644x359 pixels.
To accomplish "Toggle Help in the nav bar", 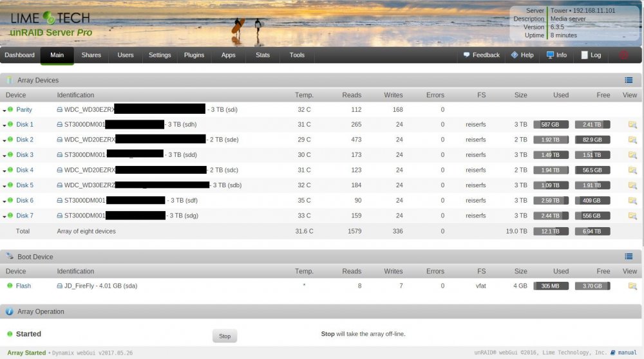I will coord(522,55).
